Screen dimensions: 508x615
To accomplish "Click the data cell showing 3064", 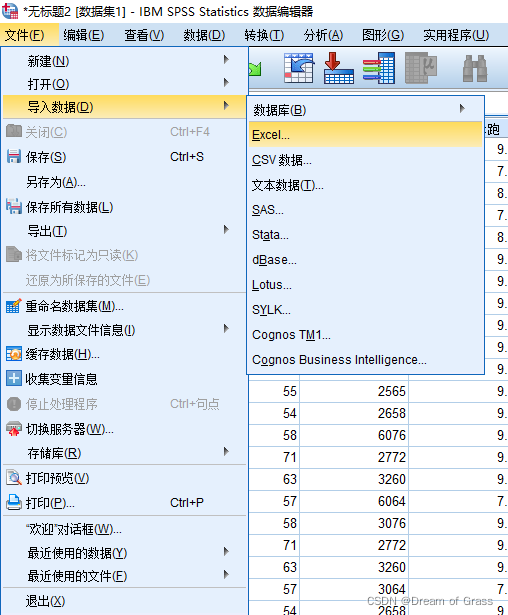I will point(354,589).
